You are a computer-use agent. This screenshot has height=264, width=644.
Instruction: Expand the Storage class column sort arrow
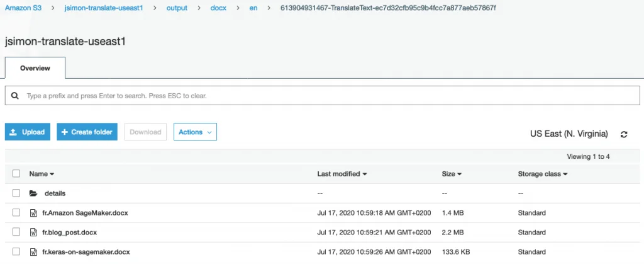point(565,175)
